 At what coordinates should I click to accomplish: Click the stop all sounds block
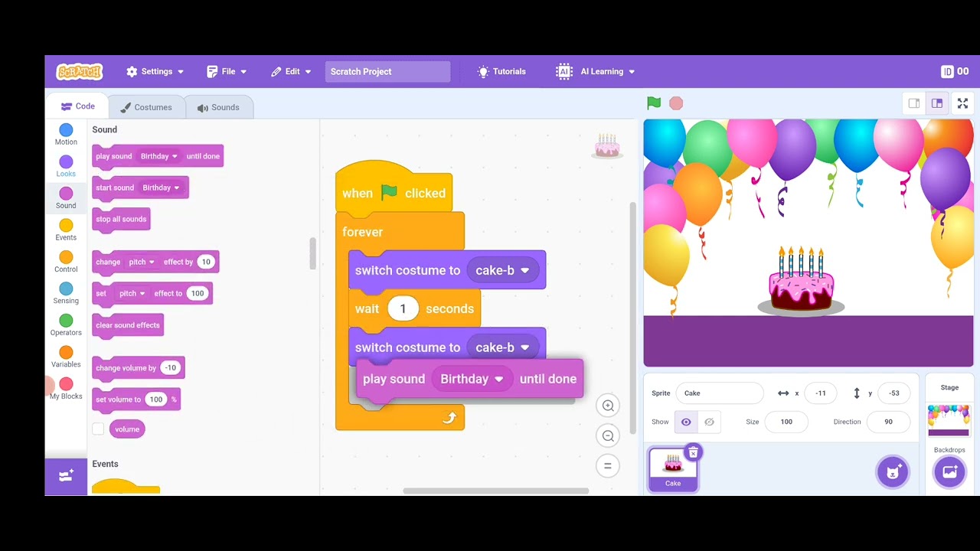pos(121,219)
